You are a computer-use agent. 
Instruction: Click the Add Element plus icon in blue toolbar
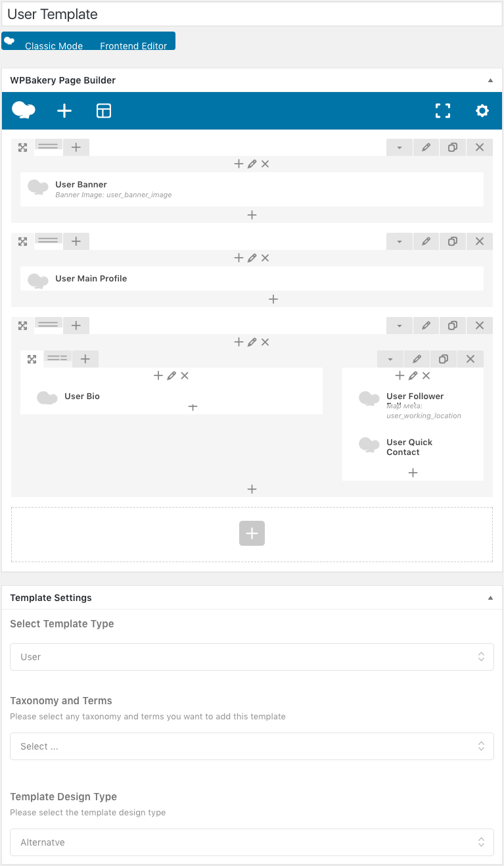click(x=64, y=111)
